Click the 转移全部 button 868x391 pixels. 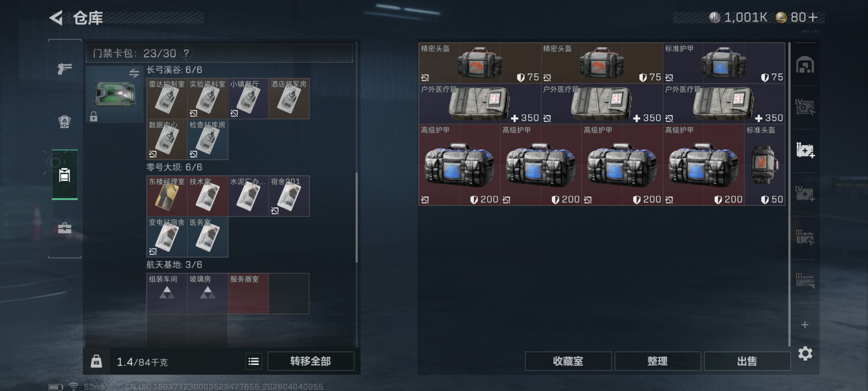310,361
